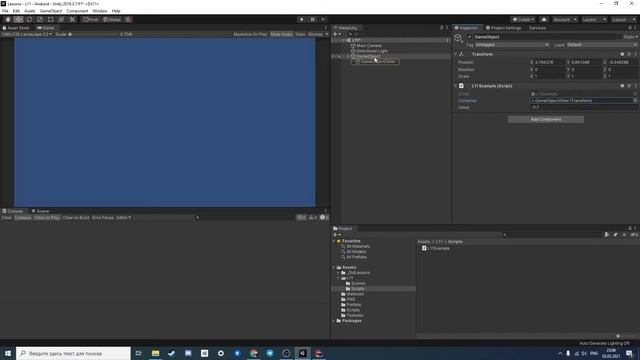Select the Scale tool in toolbar

point(40,20)
